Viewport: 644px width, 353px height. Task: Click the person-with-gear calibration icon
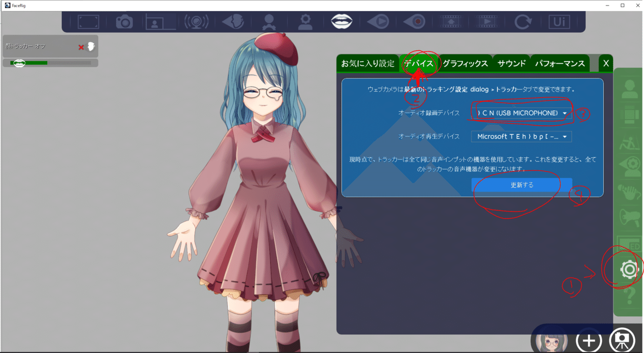[305, 22]
